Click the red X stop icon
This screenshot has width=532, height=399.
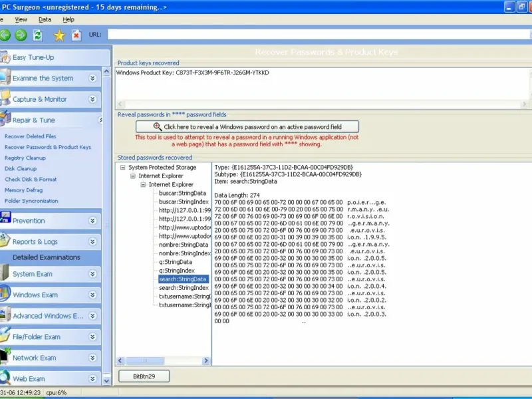[x=76, y=35]
